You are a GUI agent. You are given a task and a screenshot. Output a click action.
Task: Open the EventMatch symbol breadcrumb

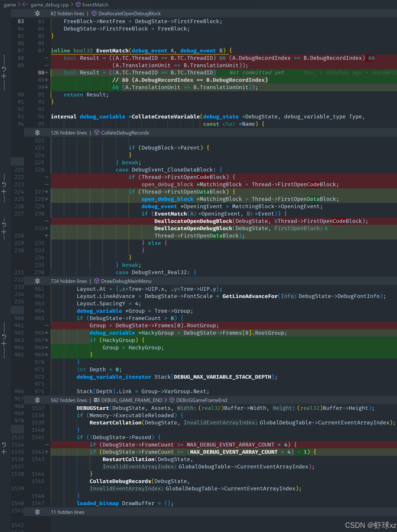95,5
